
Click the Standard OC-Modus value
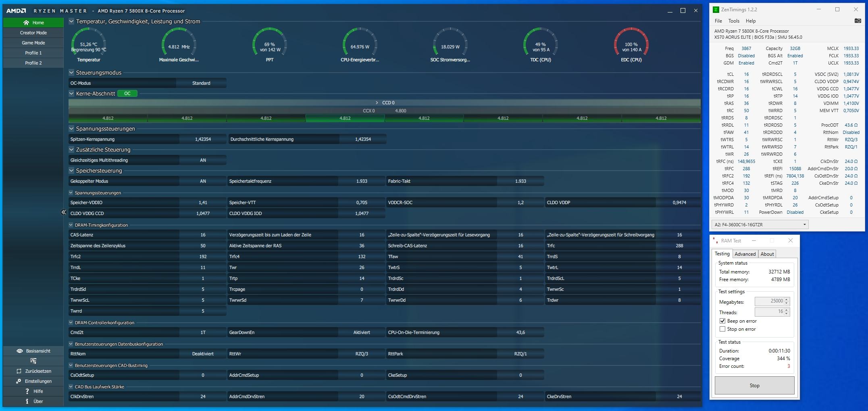point(201,83)
